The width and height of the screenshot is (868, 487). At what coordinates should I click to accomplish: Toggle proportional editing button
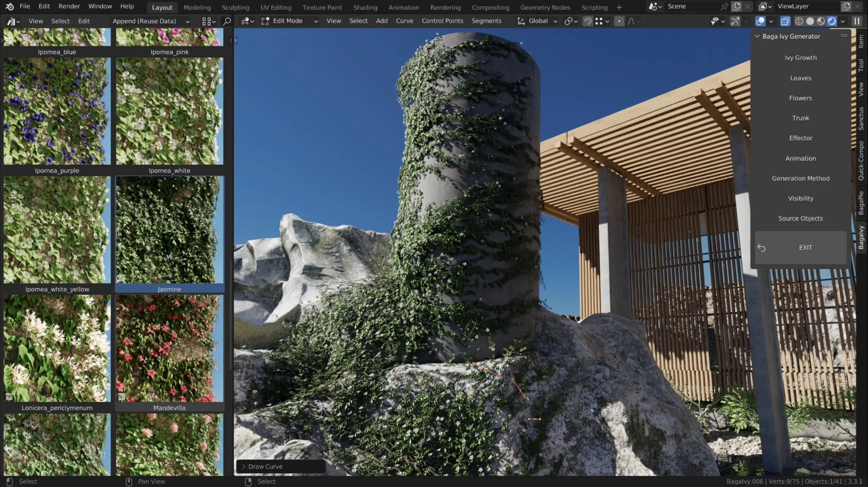[x=619, y=21]
